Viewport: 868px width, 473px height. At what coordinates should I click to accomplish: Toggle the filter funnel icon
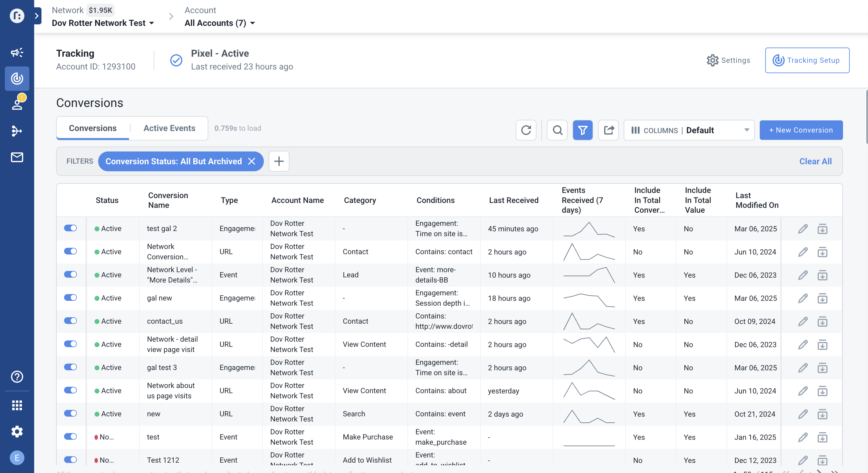[583, 130]
